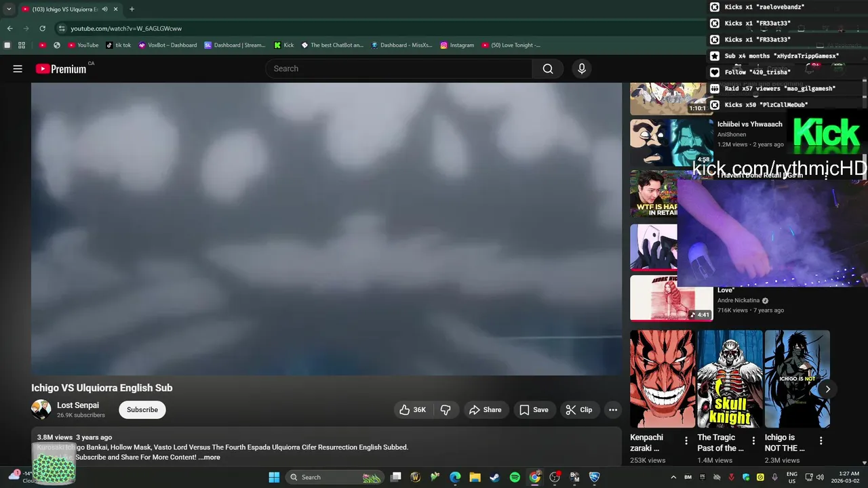Open Task View on taskbar
Screen dimensions: 868x488
[x=396, y=477]
